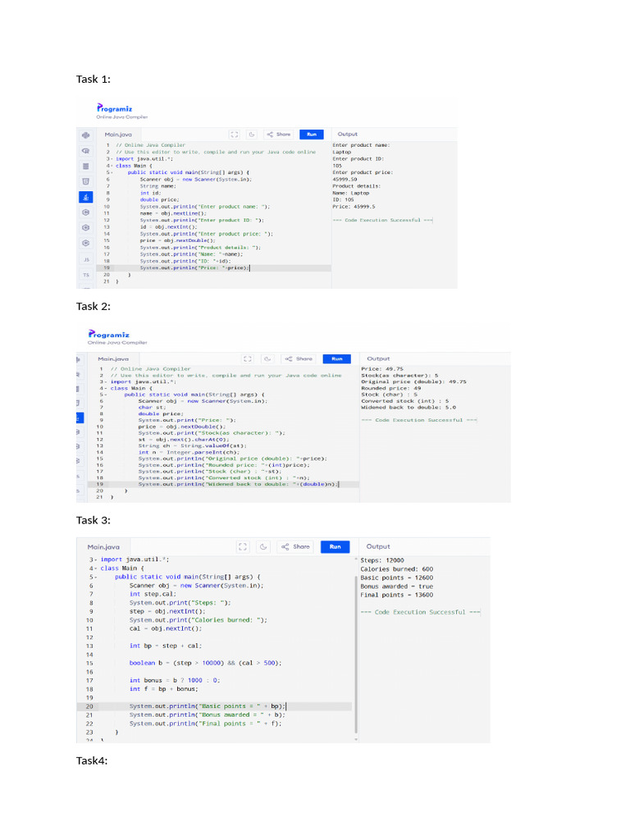Click fullscreen icon in Task 3 editor toolbar
Image resolution: width=630 pixels, height=840 pixels.
click(x=243, y=547)
